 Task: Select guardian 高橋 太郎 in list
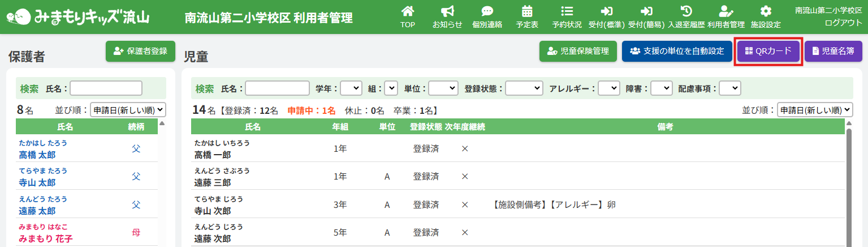click(37, 155)
